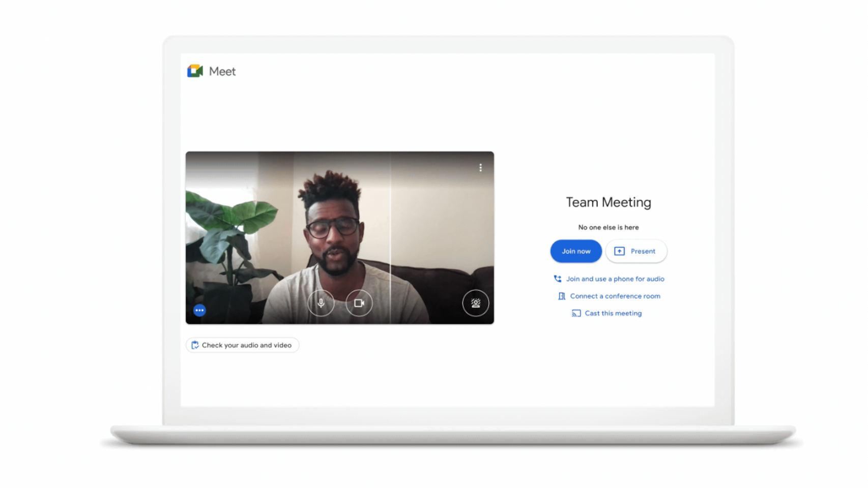
Task: Click the "Team Meeting" heading
Action: point(607,202)
